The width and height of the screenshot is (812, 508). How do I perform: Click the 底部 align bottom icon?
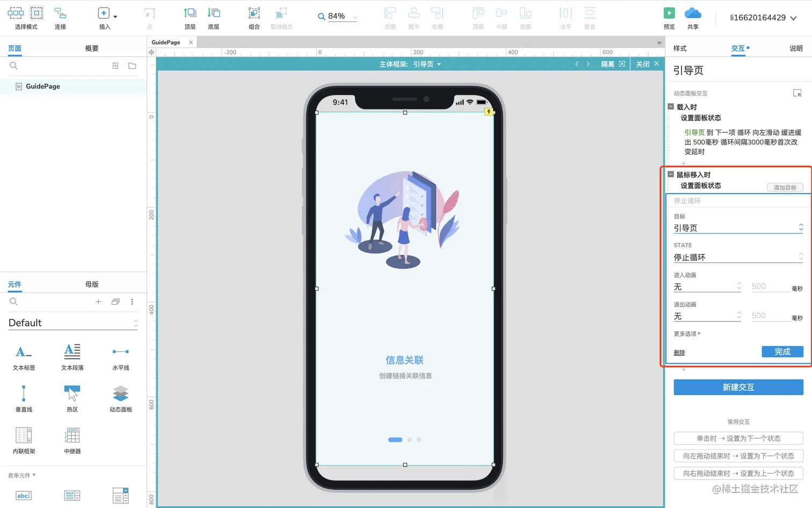point(525,13)
